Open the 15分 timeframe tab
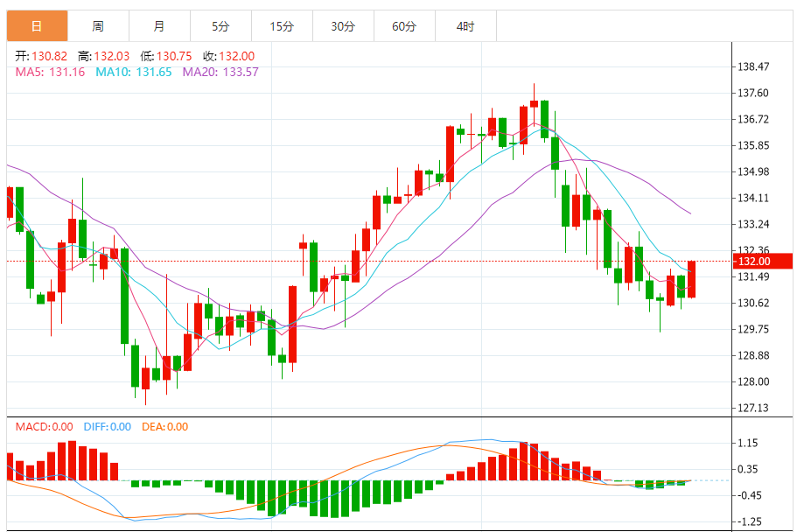This screenshot has width=804, height=532. click(x=282, y=26)
